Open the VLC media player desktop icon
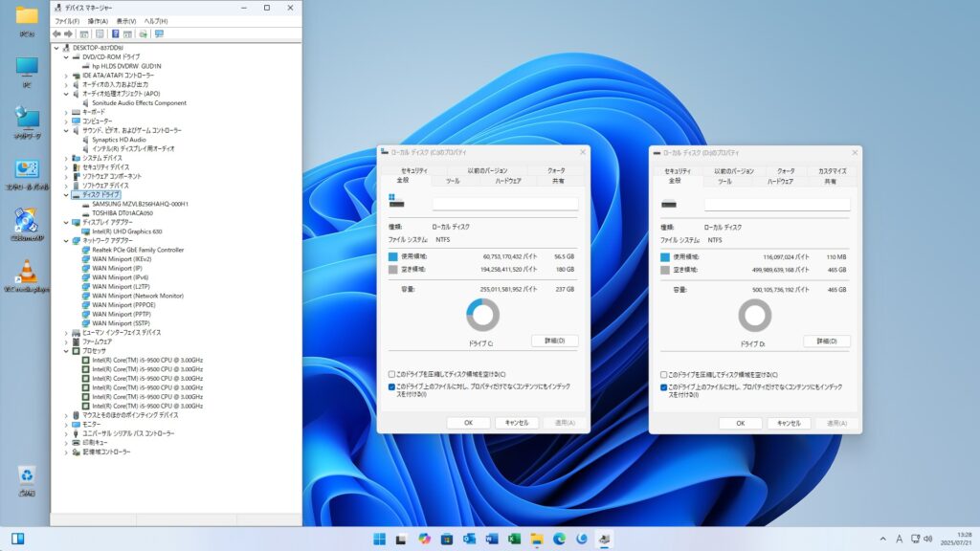 pos(27,272)
